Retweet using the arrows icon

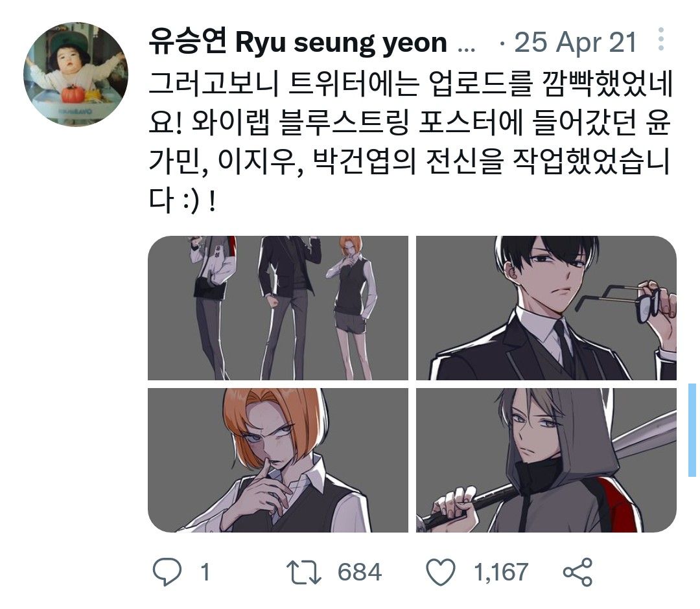tap(303, 573)
